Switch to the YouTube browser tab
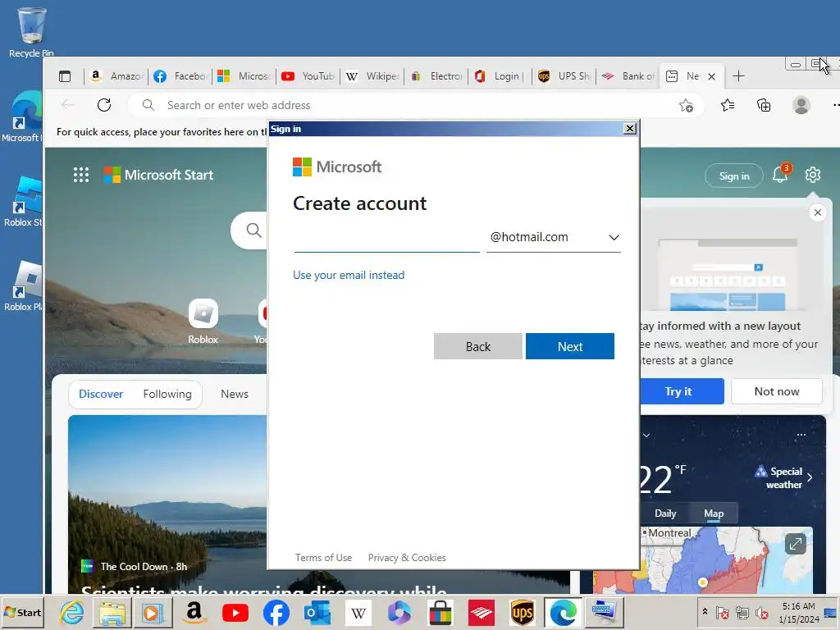 (308, 76)
